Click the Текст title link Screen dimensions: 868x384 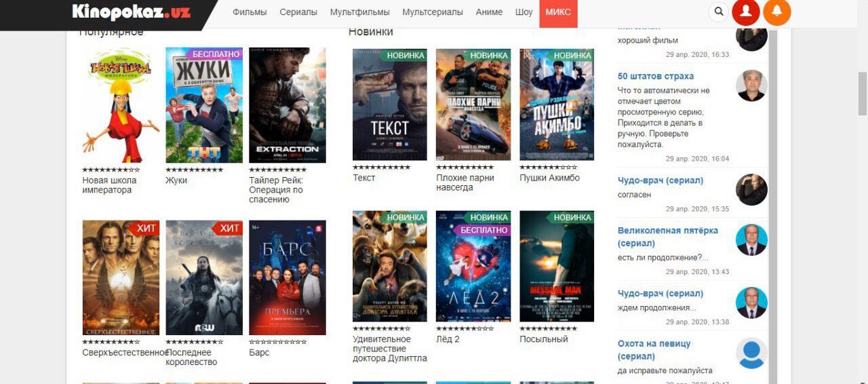coord(364,178)
